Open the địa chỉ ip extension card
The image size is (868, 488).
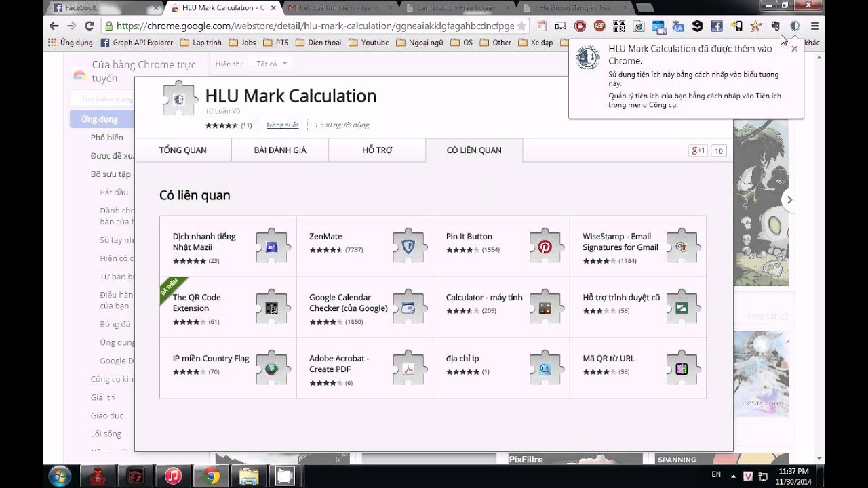click(462, 359)
